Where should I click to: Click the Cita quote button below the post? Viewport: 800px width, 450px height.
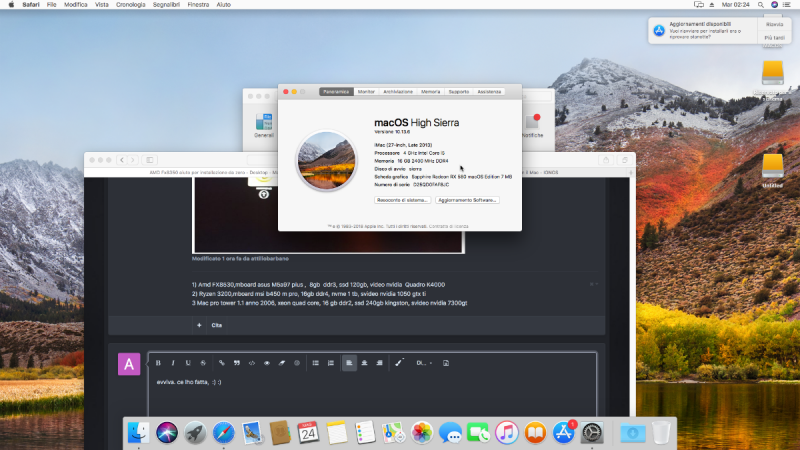(x=216, y=326)
